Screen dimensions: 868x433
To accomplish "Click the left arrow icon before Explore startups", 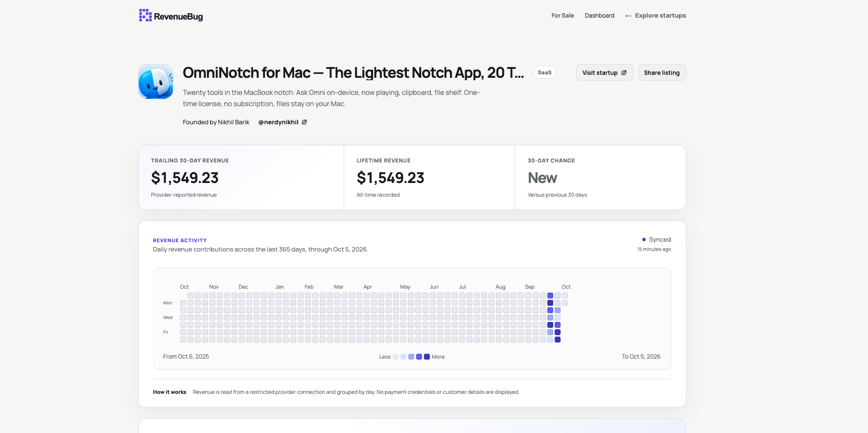I will 628,16.
